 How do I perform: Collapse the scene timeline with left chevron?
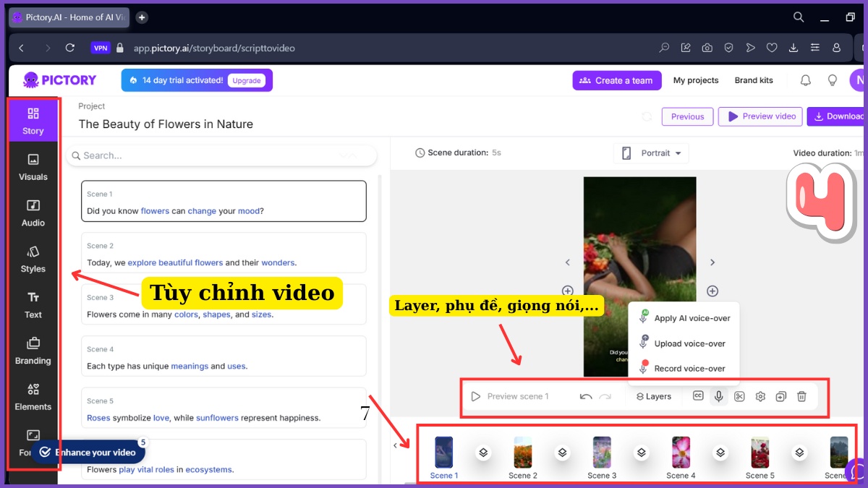coord(395,445)
